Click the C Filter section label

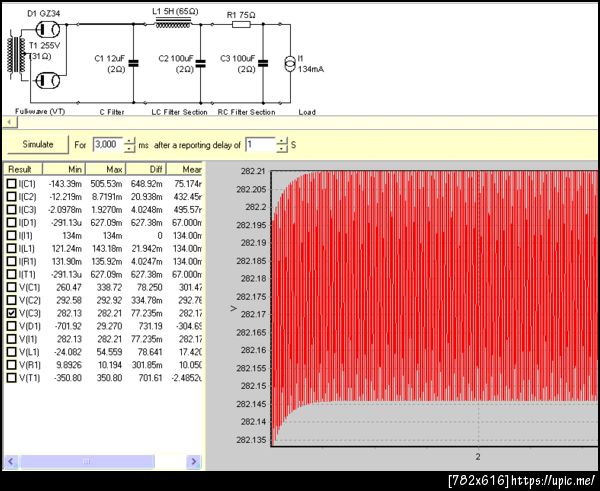(x=112, y=112)
